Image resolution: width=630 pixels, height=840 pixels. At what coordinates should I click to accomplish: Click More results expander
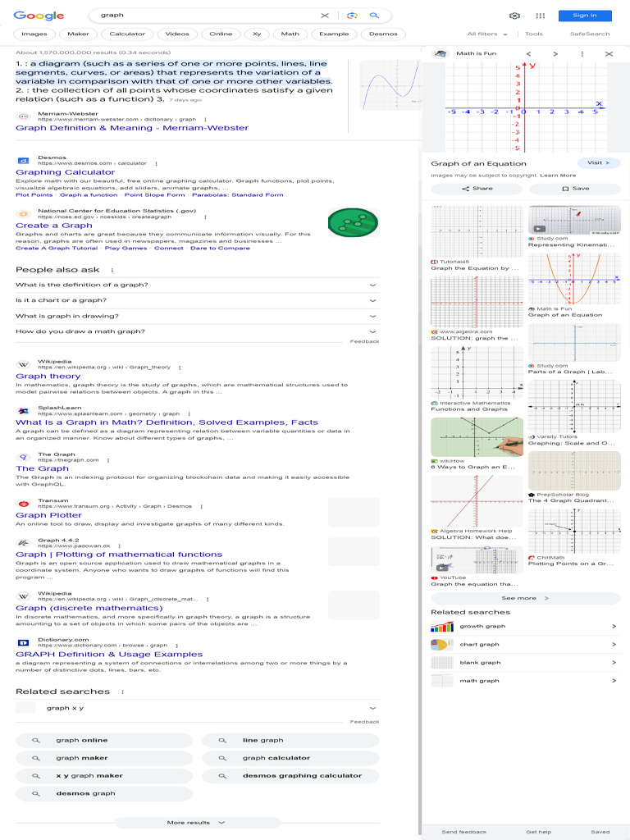pos(197,822)
